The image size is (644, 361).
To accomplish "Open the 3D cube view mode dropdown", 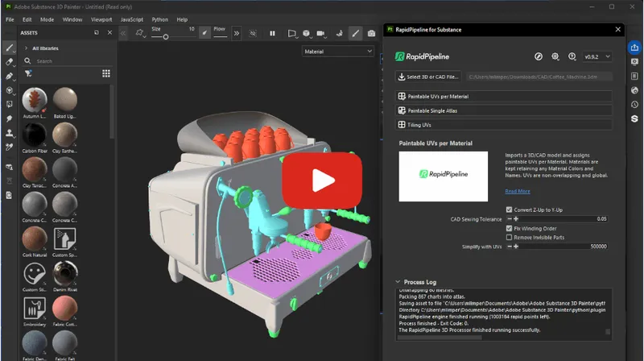I will point(307,33).
